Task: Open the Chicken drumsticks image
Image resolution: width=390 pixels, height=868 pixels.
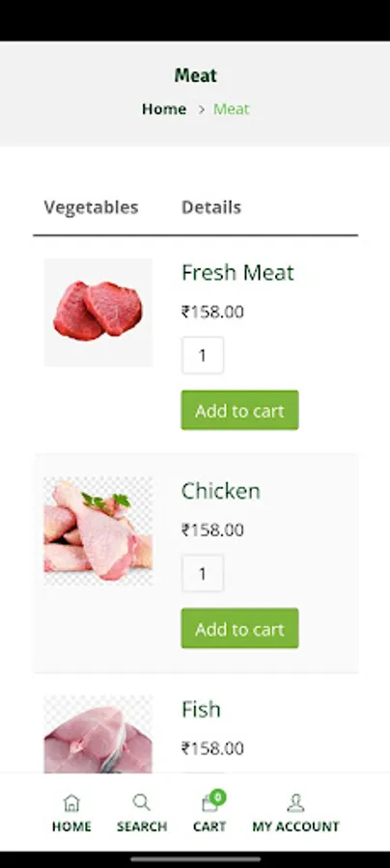Action: (98, 530)
